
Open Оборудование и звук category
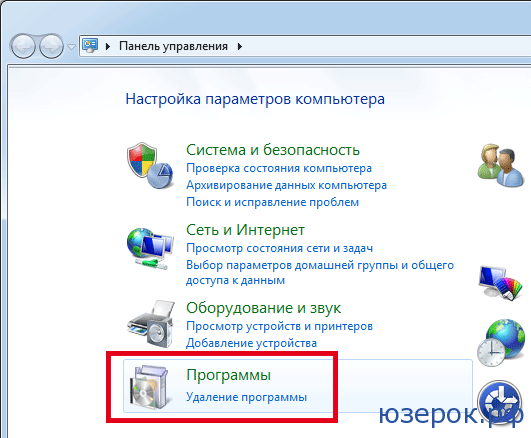click(x=263, y=308)
